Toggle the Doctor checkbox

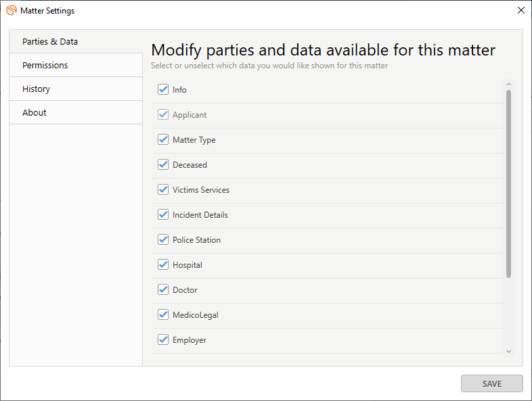[163, 290]
